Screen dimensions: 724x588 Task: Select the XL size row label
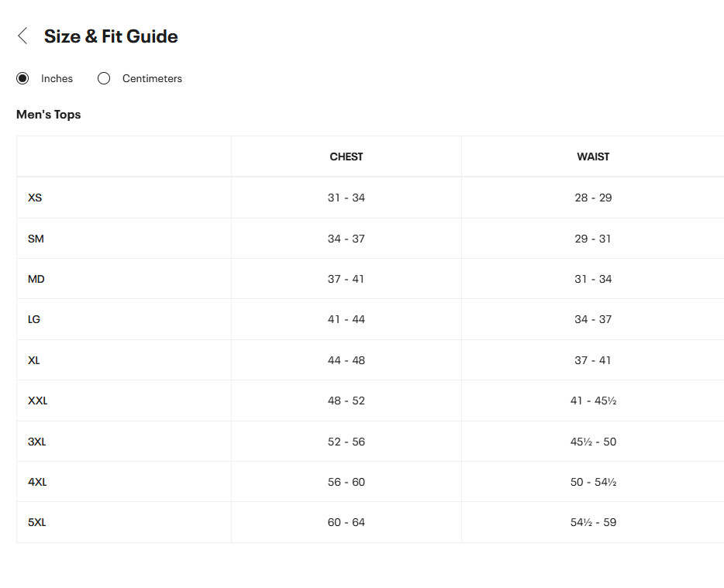(33, 360)
